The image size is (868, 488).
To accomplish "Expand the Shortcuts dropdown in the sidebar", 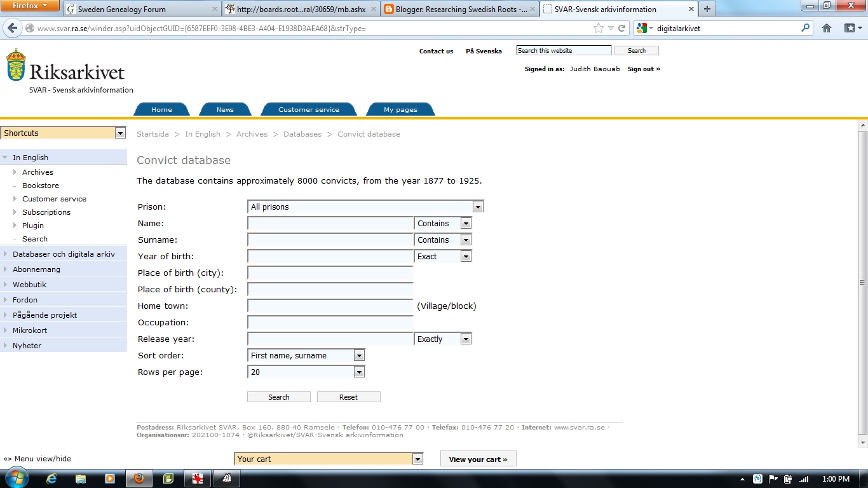I will click(119, 133).
